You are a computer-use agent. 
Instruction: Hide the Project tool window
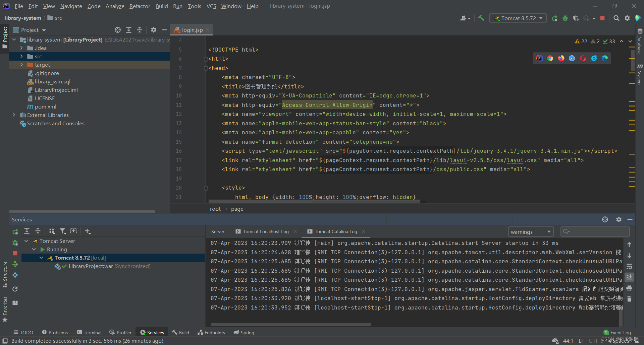click(x=164, y=30)
